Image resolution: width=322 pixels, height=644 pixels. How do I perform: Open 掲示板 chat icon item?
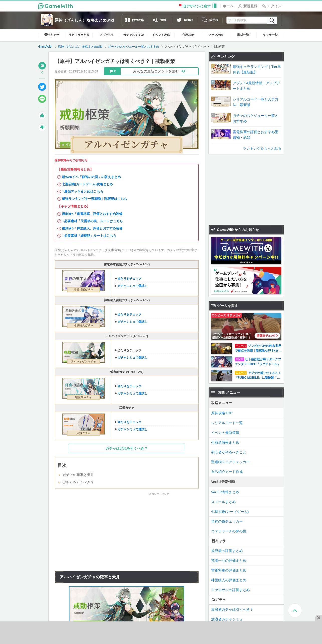pos(210,20)
